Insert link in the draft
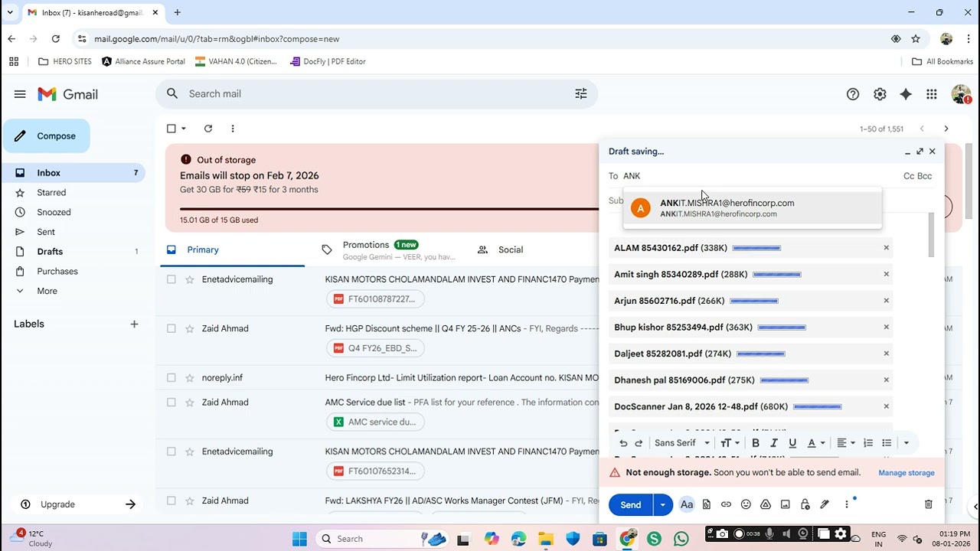This screenshot has width=980, height=551. point(726,504)
